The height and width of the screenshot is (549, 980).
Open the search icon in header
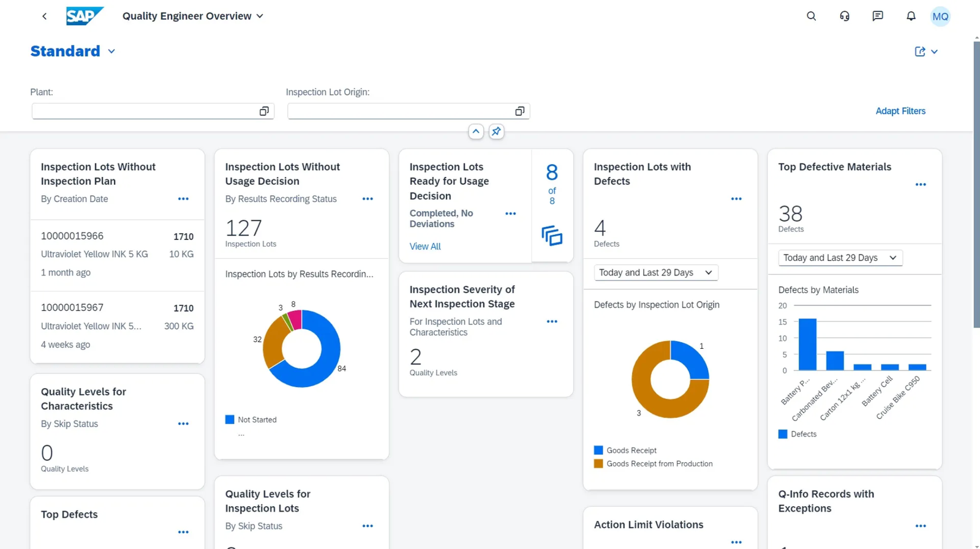(x=811, y=17)
